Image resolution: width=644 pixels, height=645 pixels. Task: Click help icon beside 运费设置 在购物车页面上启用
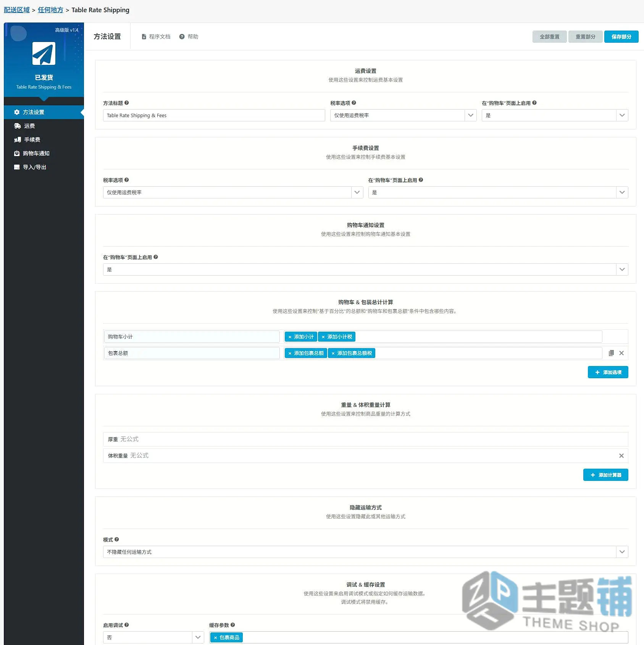coord(534,103)
